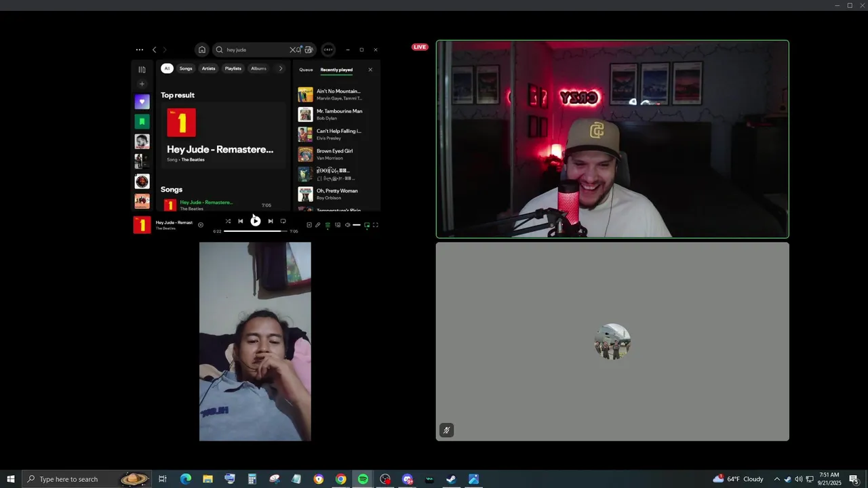
Task: Filter search results by Songs
Action: [186, 68]
